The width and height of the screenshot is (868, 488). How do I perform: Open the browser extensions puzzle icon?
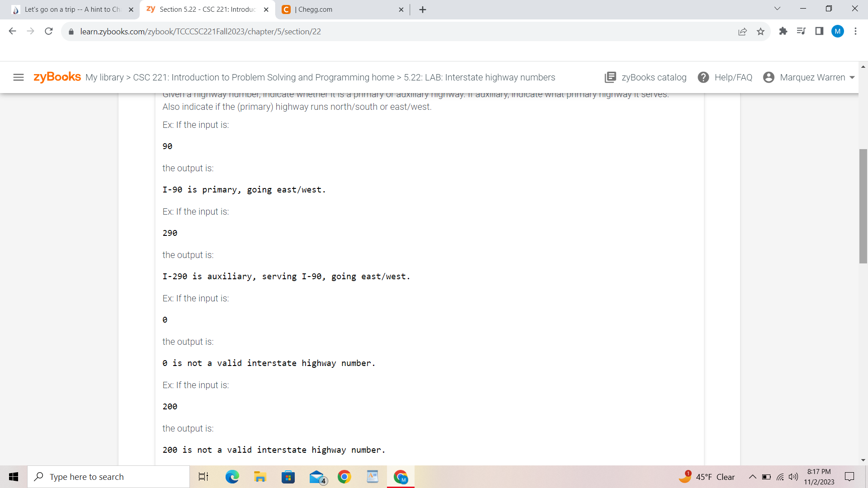(x=783, y=31)
